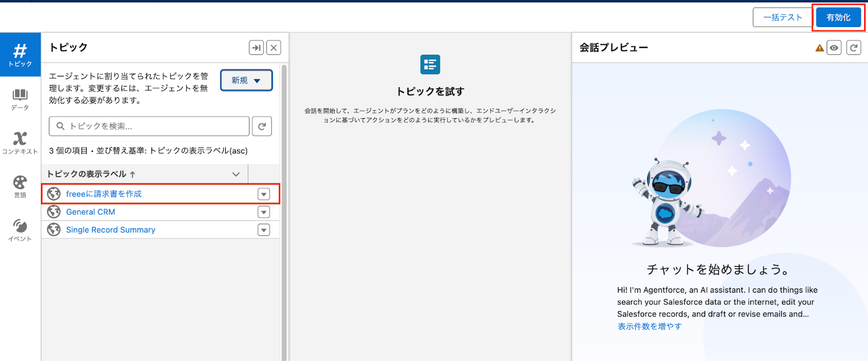
Task: Open row actions for freeeに請求書を作成
Action: tap(264, 194)
